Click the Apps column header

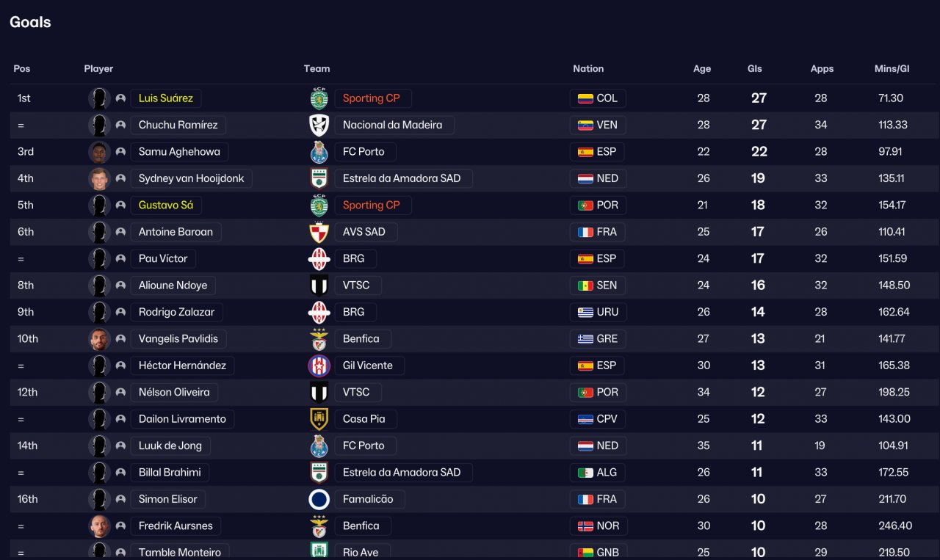pyautogui.click(x=822, y=69)
